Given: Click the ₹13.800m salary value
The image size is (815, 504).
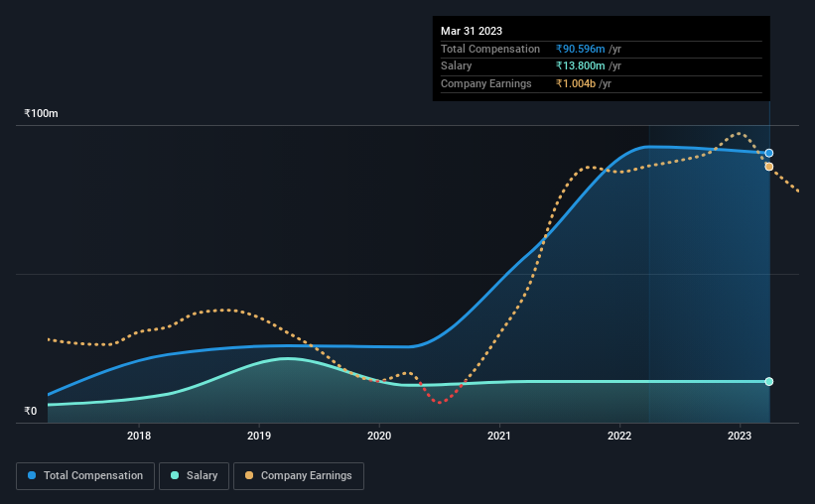Looking at the screenshot, I should pos(580,66).
